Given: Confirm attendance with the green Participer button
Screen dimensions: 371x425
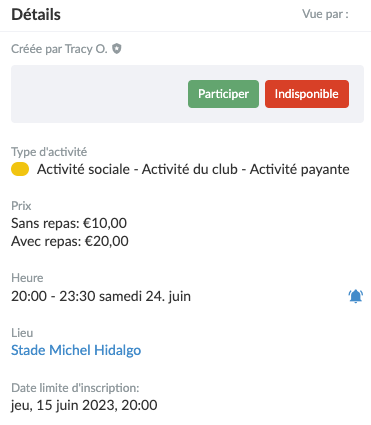Looking at the screenshot, I should tap(223, 94).
